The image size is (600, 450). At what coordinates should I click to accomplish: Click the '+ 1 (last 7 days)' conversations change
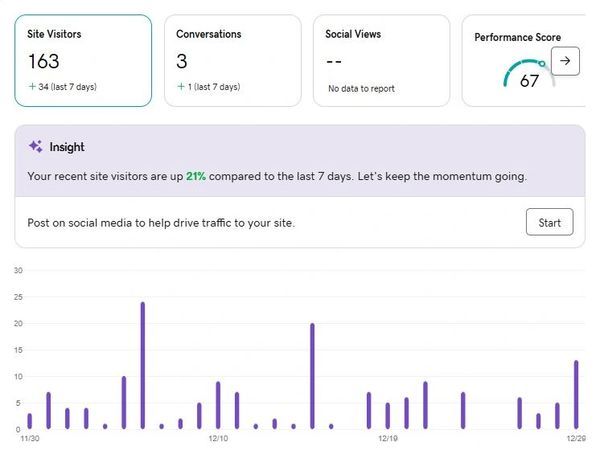pyautogui.click(x=208, y=87)
